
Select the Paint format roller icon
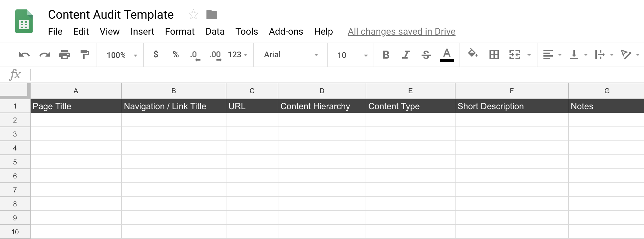pyautogui.click(x=85, y=55)
